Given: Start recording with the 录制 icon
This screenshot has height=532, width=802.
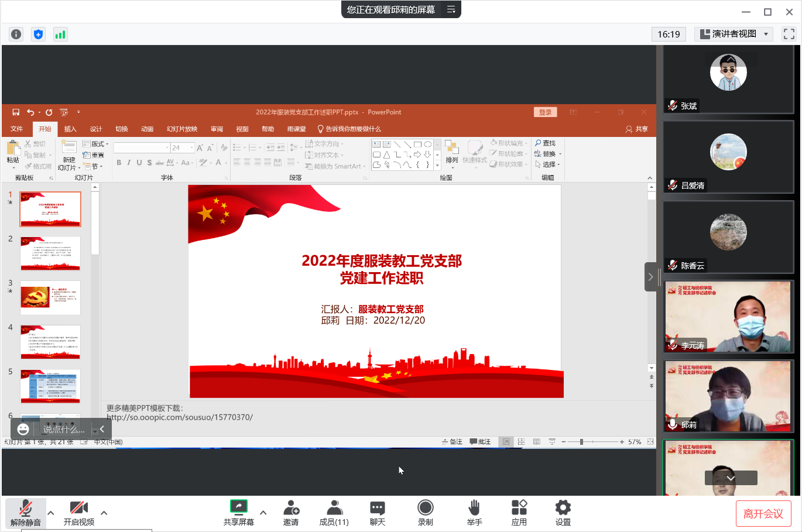Looking at the screenshot, I should tap(426, 507).
